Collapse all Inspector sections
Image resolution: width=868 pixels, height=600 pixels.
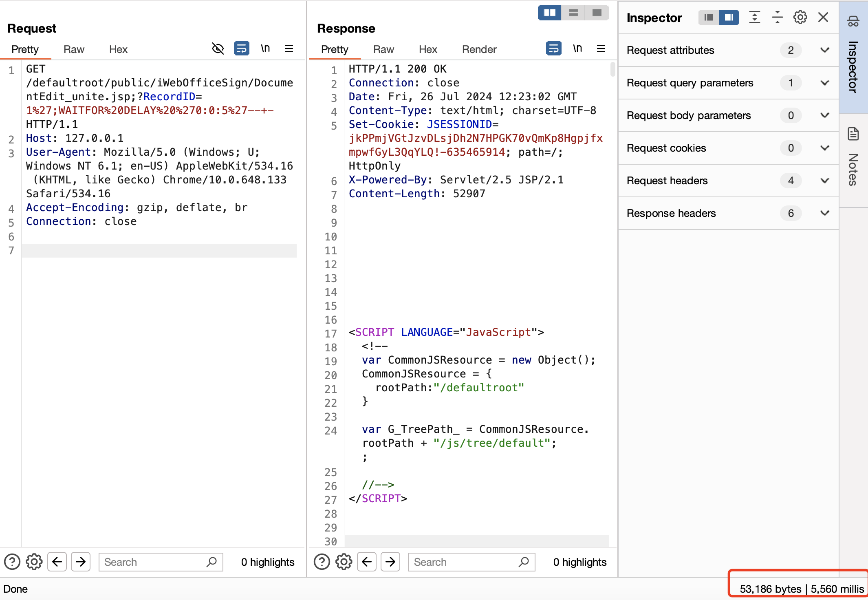778,18
